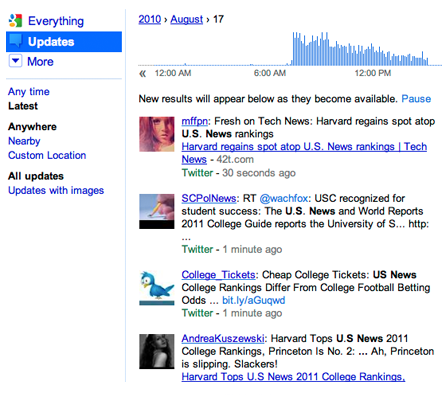
Task: Click a tall bar in the activity timeline
Action: pyautogui.click(x=322, y=49)
